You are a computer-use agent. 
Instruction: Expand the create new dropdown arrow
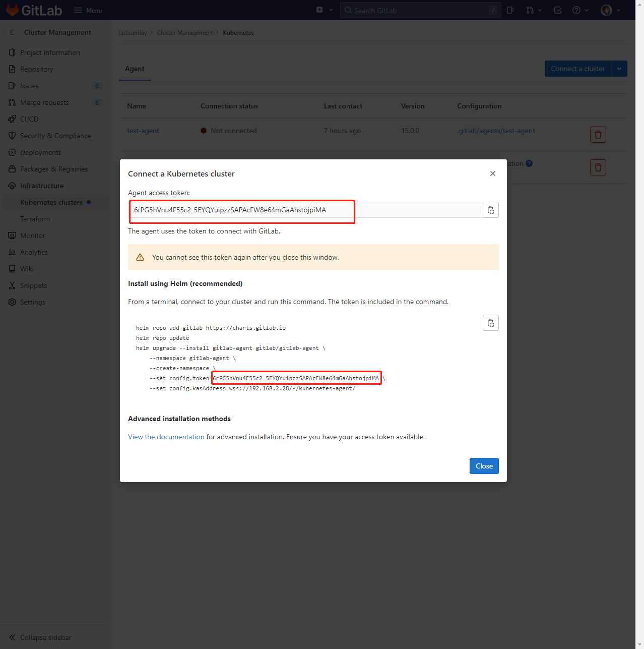331,10
